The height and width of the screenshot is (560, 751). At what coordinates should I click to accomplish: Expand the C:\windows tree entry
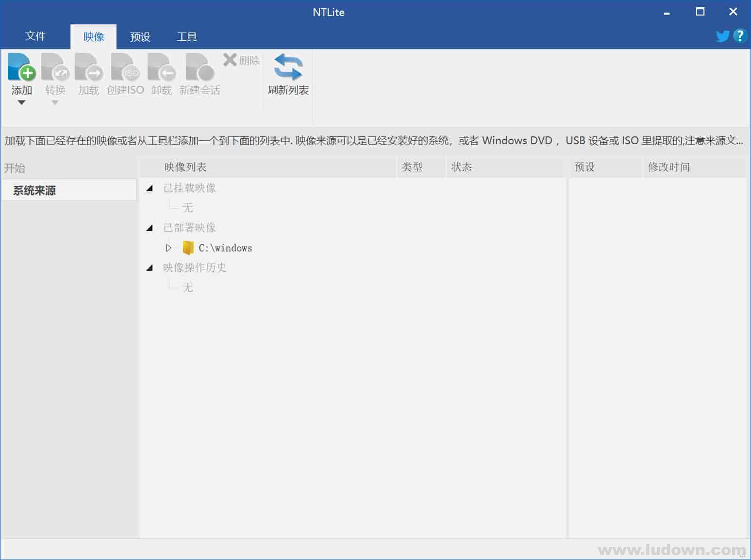[168, 248]
